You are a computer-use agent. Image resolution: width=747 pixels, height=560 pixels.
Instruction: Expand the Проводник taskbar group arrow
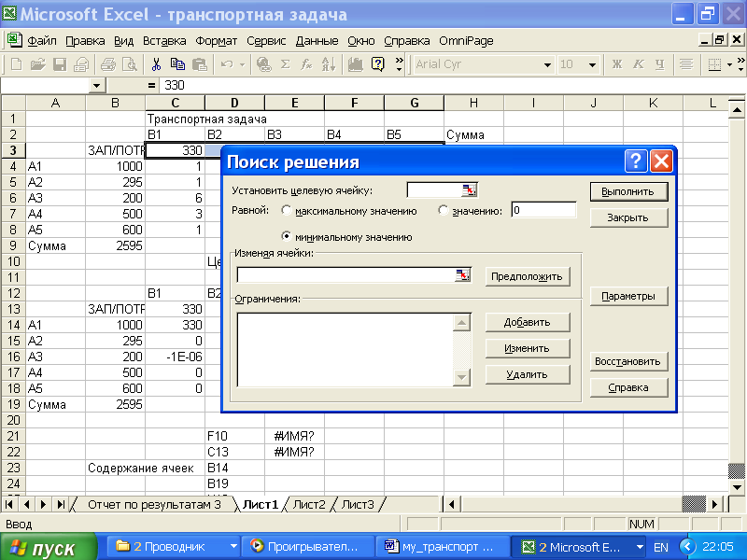click(234, 546)
